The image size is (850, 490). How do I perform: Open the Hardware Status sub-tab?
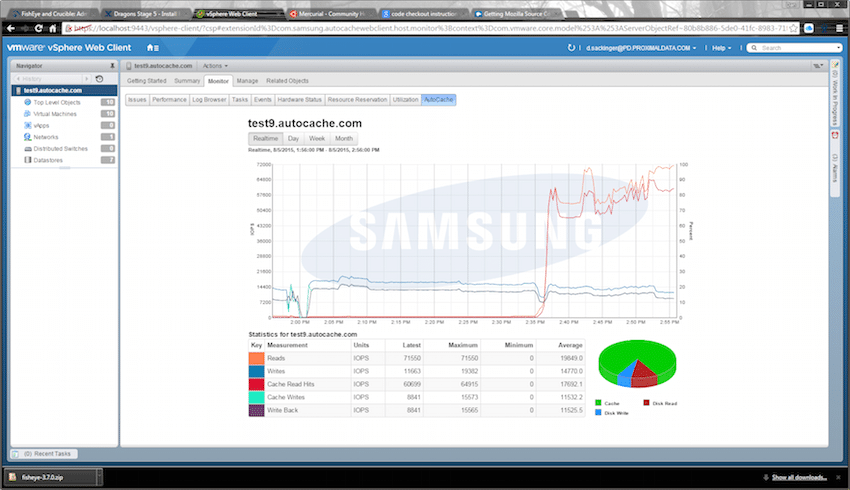coord(299,100)
